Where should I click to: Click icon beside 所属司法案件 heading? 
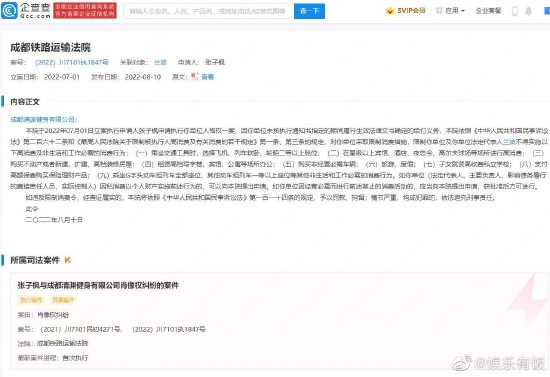(x=68, y=260)
